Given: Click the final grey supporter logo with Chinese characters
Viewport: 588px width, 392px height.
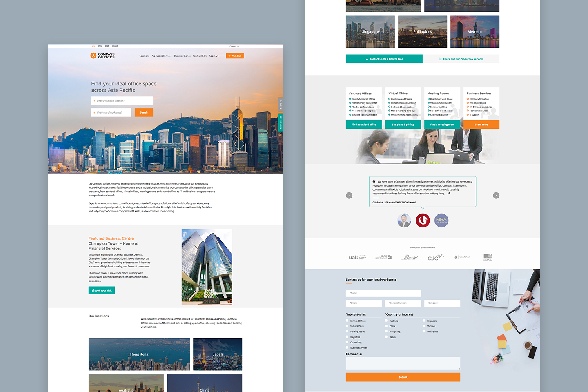Looking at the screenshot, I should point(488,257).
